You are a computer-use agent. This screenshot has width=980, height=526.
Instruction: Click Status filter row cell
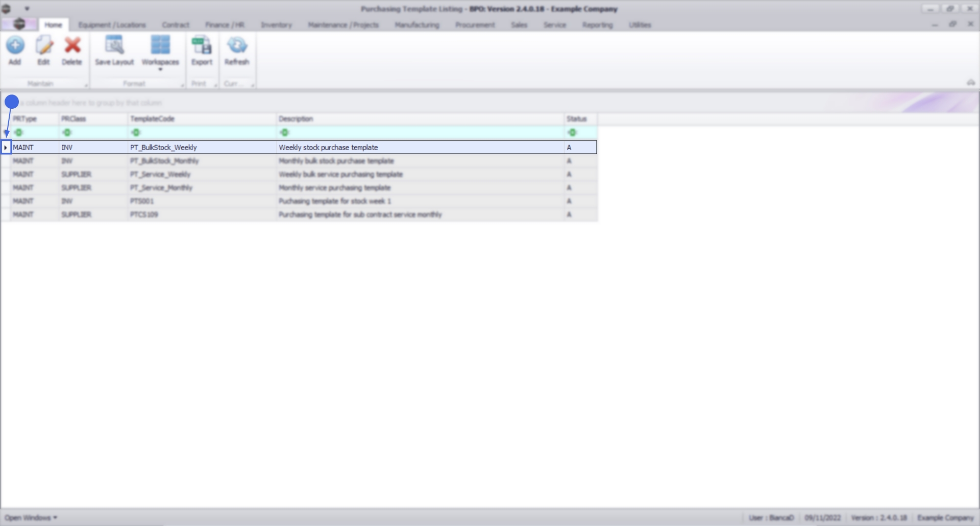(x=581, y=132)
